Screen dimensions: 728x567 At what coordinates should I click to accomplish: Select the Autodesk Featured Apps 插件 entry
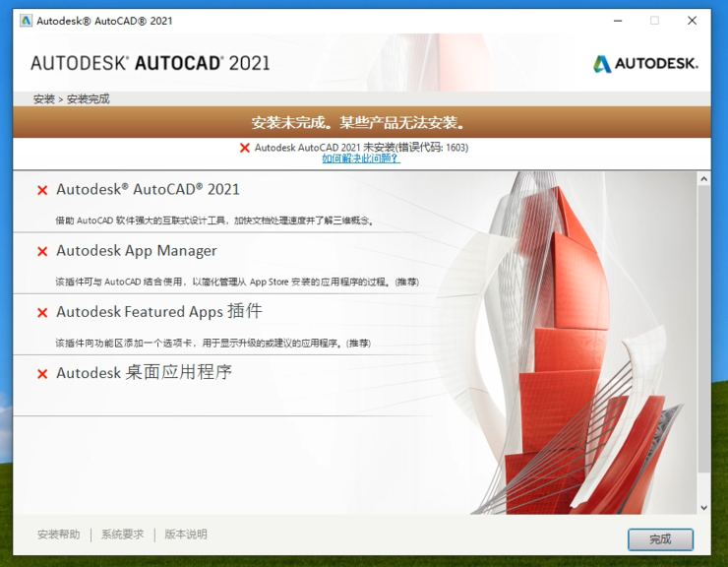(159, 312)
